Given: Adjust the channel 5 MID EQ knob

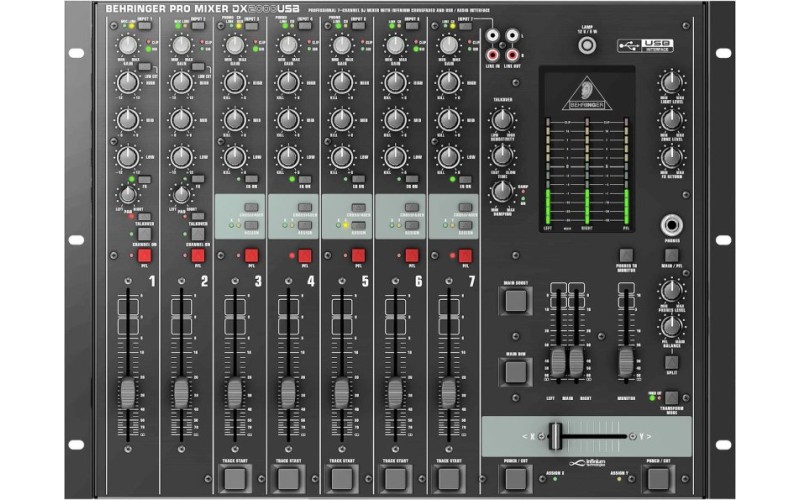Looking at the screenshot, I should (x=342, y=120).
